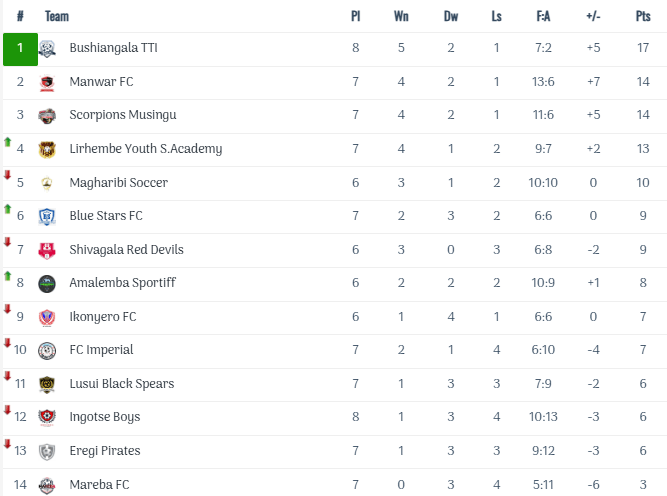The height and width of the screenshot is (496, 667).
Task: Sort table by Pts column header
Action: [x=643, y=16]
